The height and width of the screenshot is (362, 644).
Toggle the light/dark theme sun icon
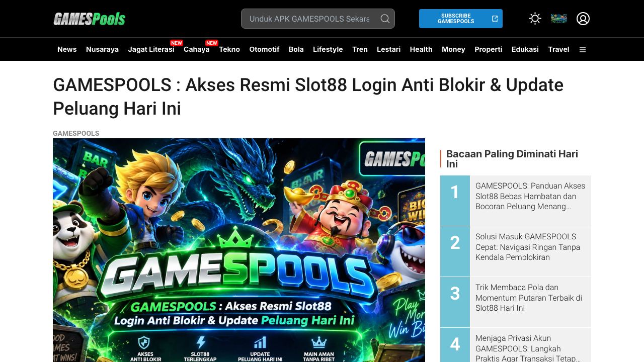535,19
